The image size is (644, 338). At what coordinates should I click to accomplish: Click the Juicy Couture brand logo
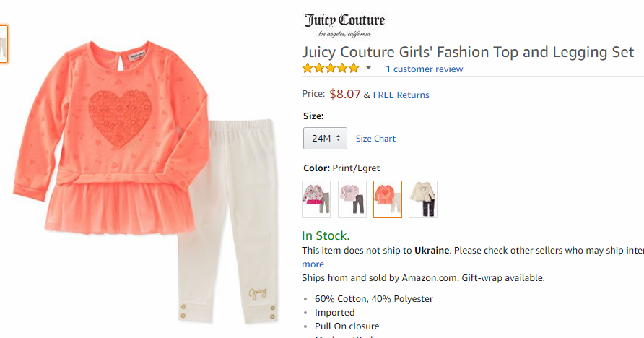click(x=344, y=25)
